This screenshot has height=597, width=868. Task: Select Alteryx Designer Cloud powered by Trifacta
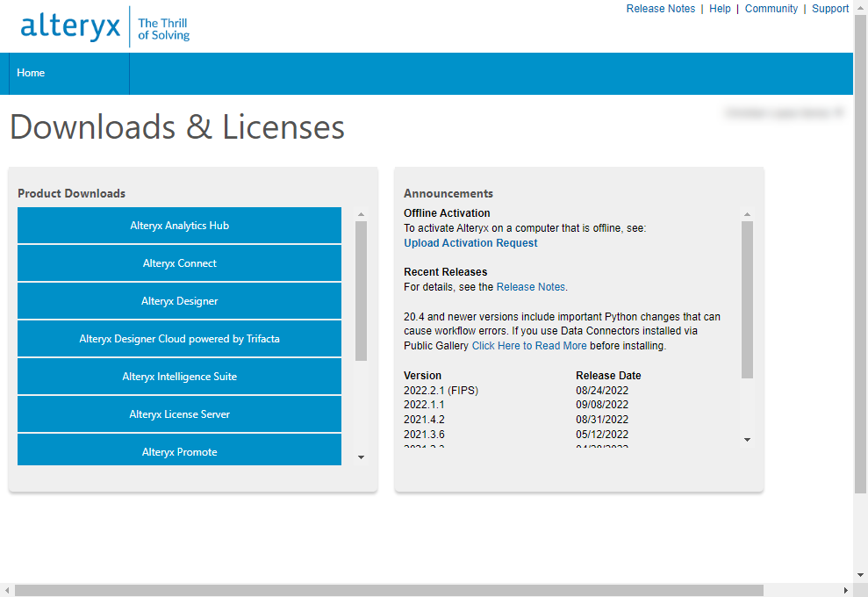179,338
